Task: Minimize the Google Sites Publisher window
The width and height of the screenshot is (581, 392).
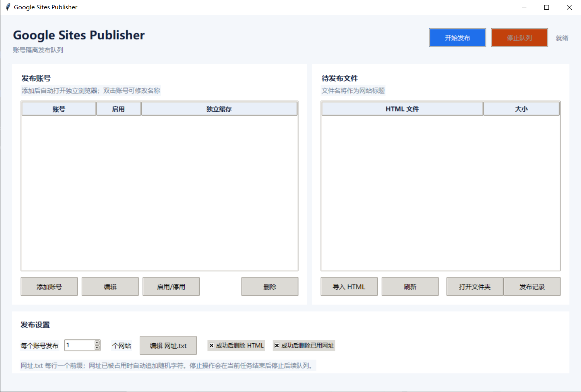Action: coord(524,7)
